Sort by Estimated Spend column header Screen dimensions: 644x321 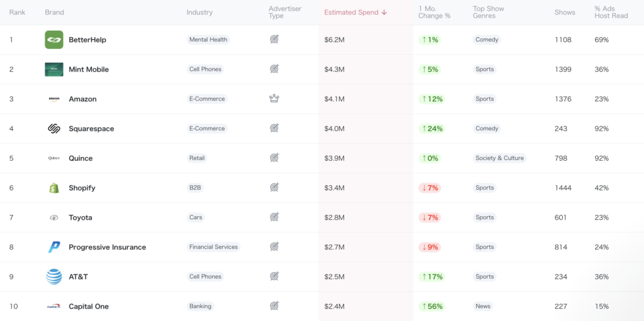355,13
